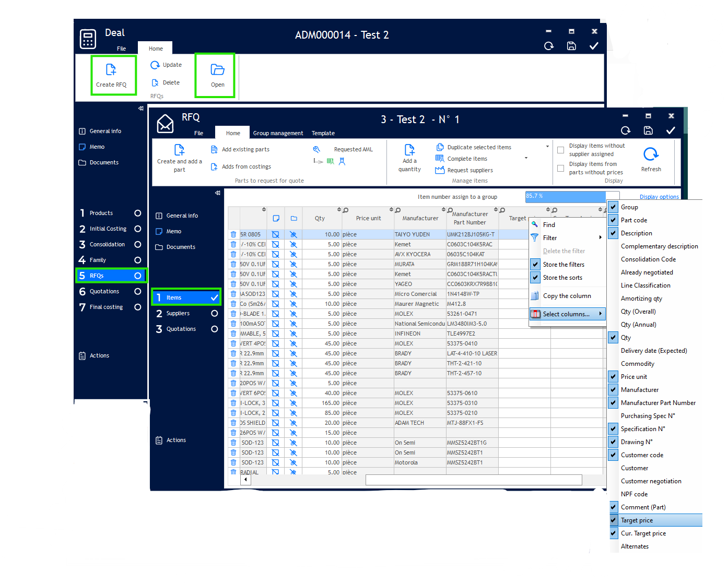Switch to the Group management tab
This screenshot has height=584, width=728.
tap(278, 133)
